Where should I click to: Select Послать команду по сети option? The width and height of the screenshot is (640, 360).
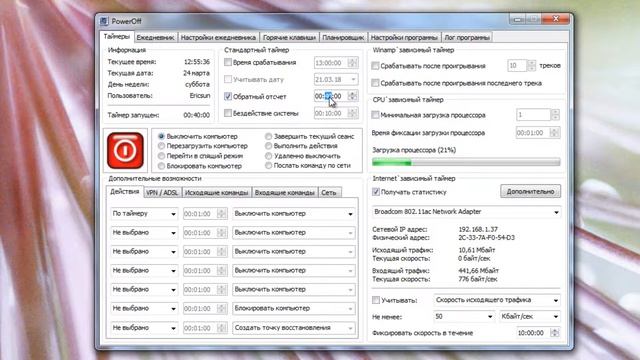coord(269,166)
